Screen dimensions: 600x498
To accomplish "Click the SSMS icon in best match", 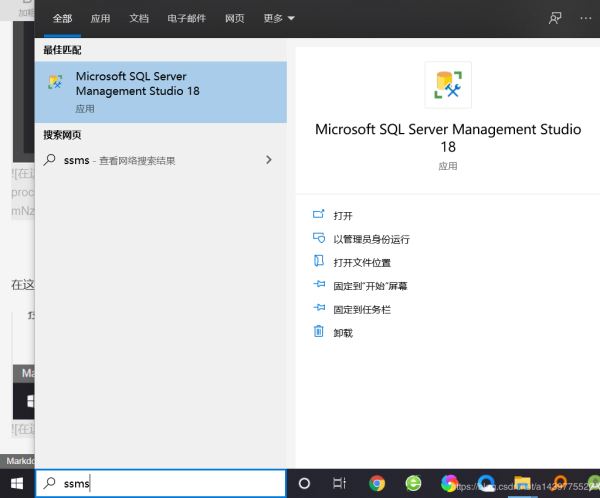I will pos(55,82).
